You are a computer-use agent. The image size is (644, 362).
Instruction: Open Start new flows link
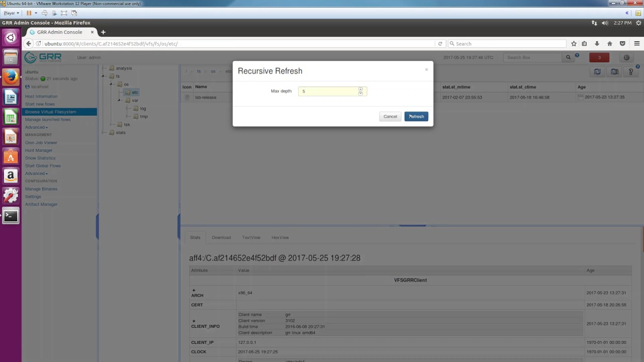click(40, 104)
